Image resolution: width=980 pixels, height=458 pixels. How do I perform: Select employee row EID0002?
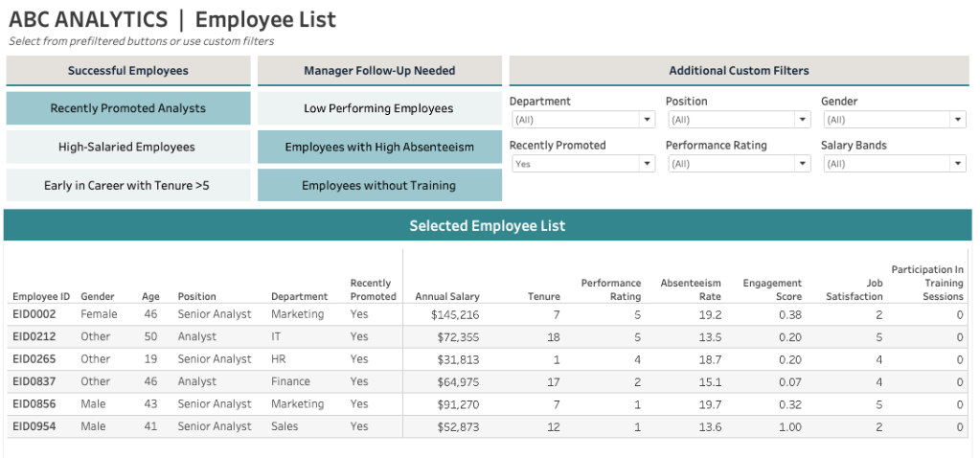34,314
